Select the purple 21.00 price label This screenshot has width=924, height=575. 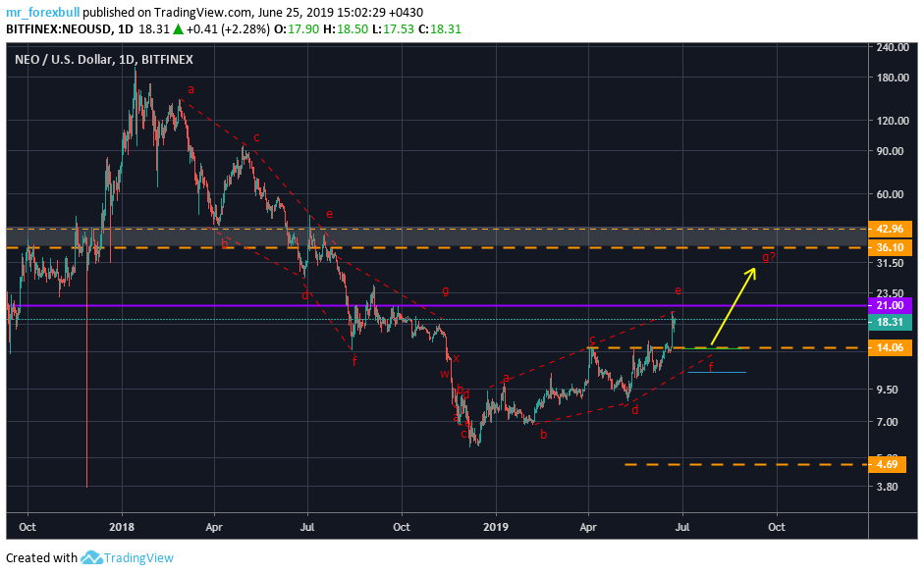click(x=890, y=305)
